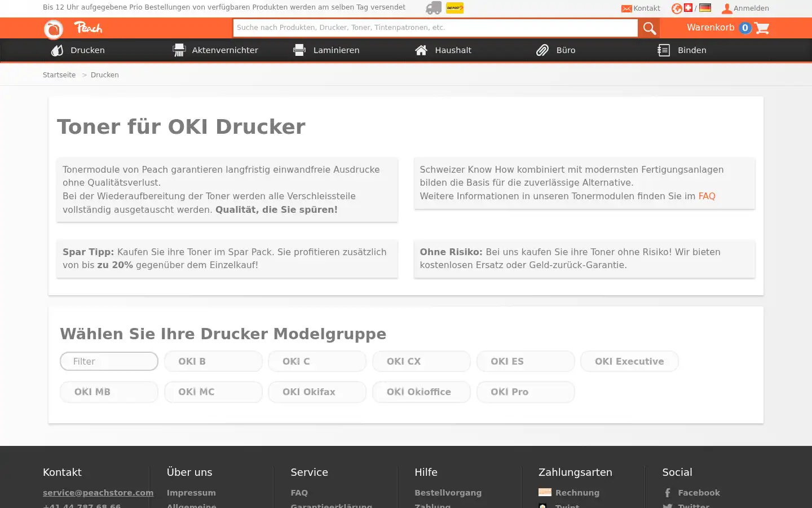812x508 pixels.
Task: Open the Drucken menu
Action: tap(87, 50)
